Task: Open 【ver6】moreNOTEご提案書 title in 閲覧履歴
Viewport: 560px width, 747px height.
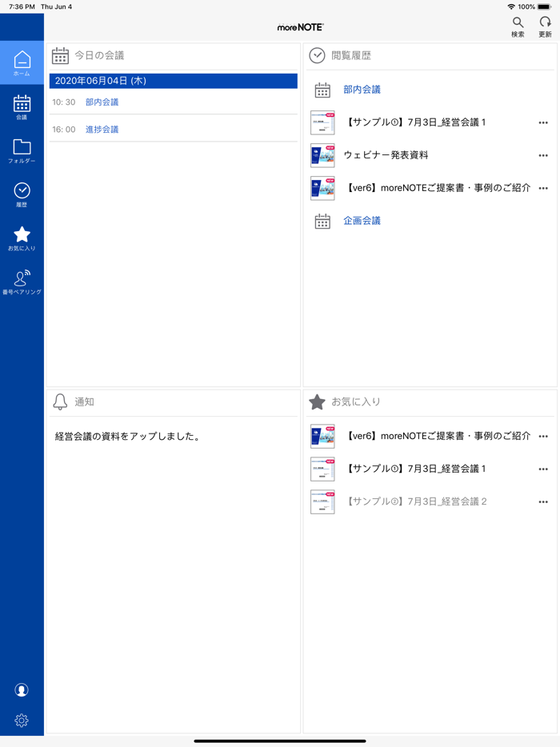Action: (437, 188)
